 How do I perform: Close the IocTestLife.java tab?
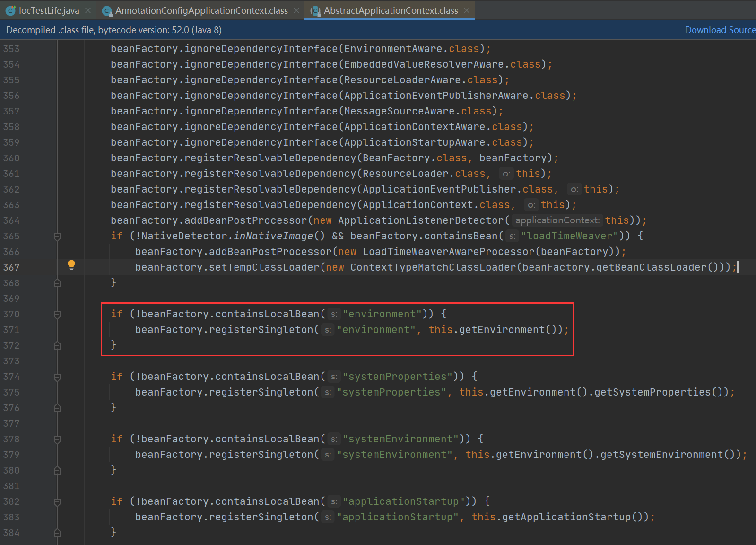pos(88,10)
